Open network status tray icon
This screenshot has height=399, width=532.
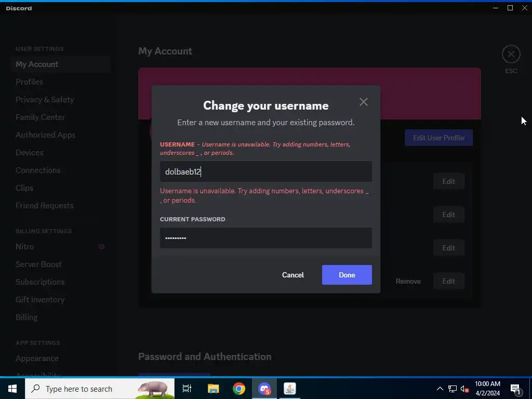click(x=453, y=389)
